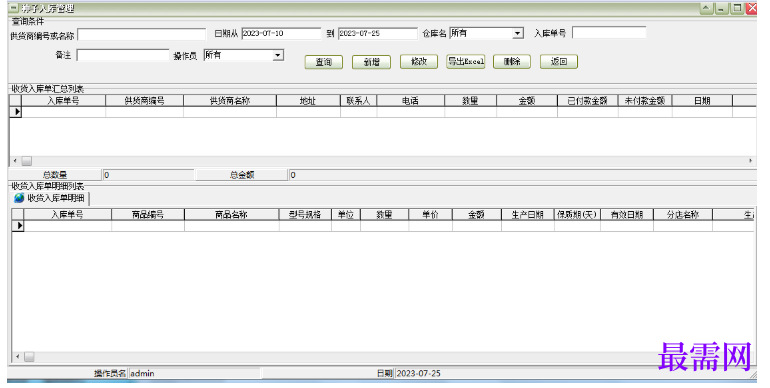This screenshot has height=388, width=770.
Task: Click the globe icon on 收货入库单明细 tab
Action: [x=19, y=198]
